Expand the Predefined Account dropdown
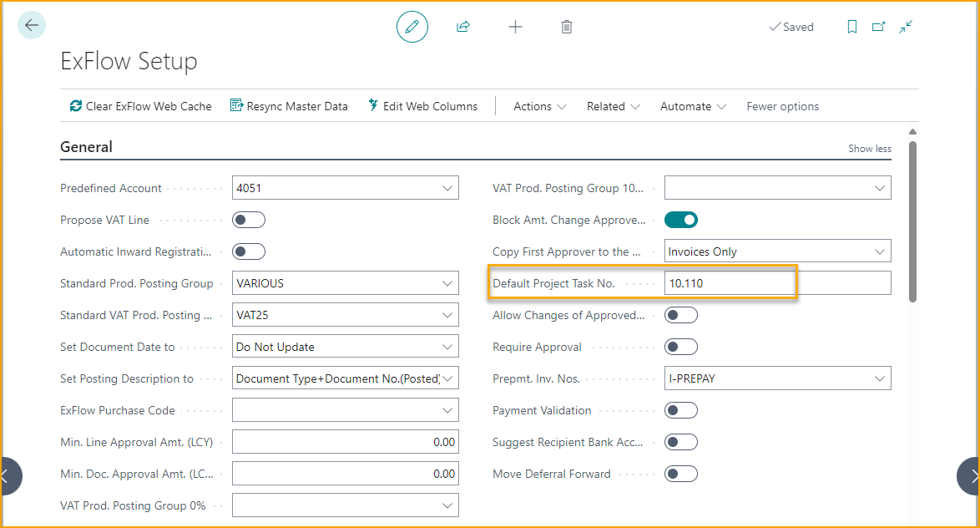The height and width of the screenshot is (528, 980). [x=447, y=188]
